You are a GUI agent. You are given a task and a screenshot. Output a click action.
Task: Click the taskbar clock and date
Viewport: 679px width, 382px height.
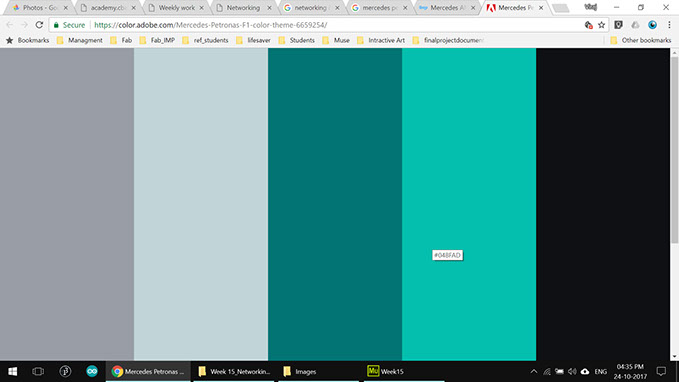630,371
